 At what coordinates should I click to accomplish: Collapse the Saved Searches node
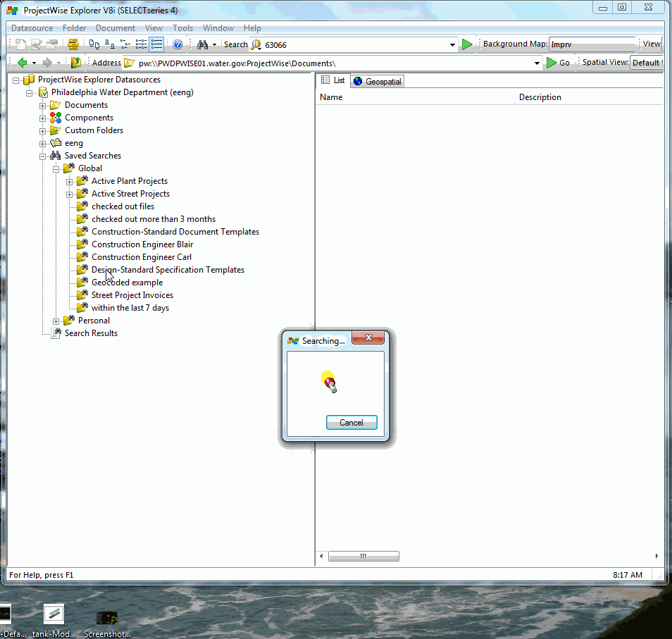[x=42, y=156]
